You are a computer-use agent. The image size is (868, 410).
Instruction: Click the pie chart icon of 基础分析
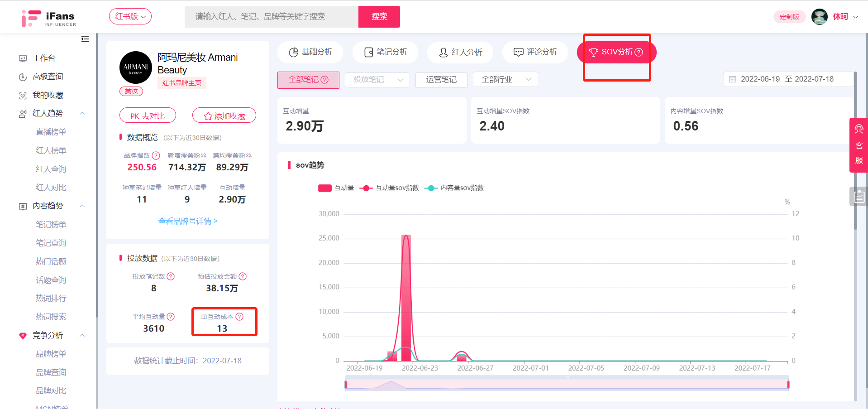tap(294, 53)
